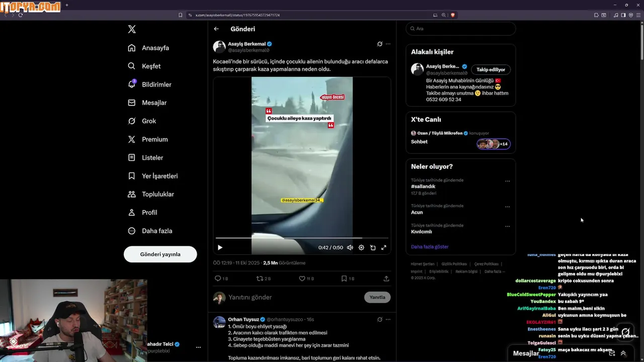Viewport: 644px width, 362px height.
Task: Open new browser tab
Action: coord(67,5)
